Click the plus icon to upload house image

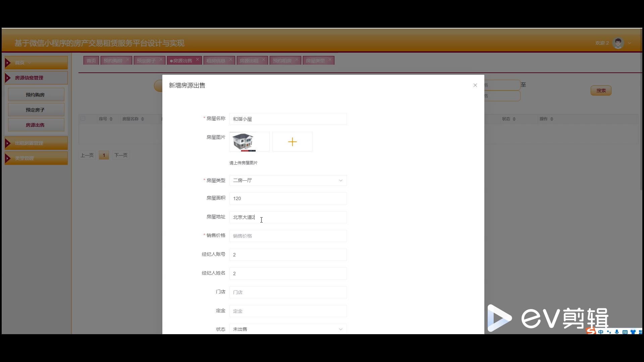pos(292,142)
